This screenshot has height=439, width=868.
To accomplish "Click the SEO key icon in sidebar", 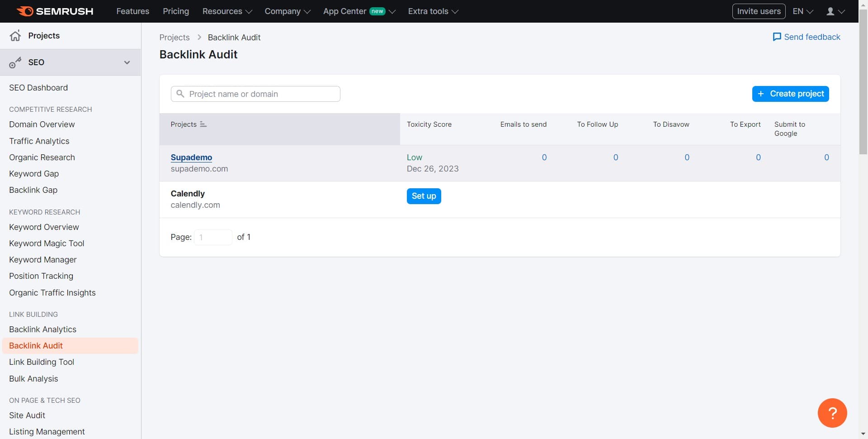I will click(x=15, y=62).
